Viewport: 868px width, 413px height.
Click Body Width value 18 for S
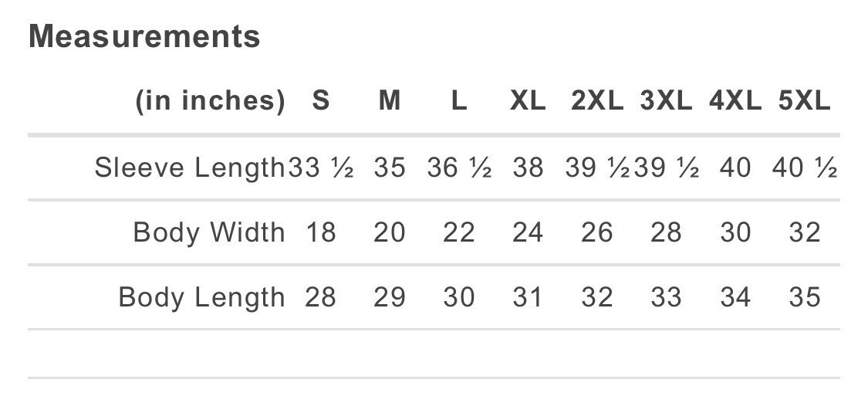pos(321,232)
